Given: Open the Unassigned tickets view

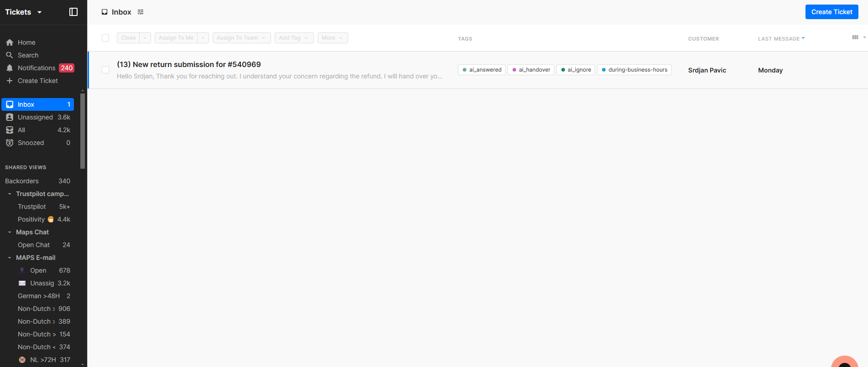Looking at the screenshot, I should pyautogui.click(x=37, y=117).
